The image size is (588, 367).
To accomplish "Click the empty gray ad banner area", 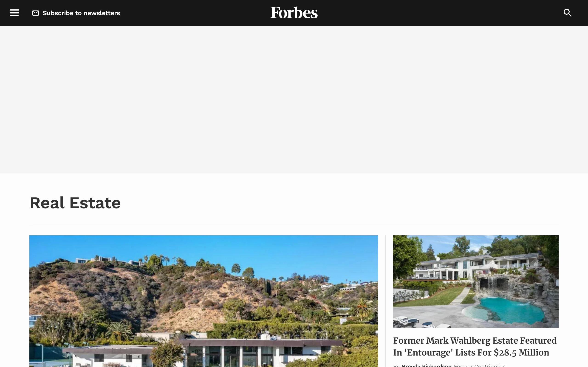I will pos(294,99).
